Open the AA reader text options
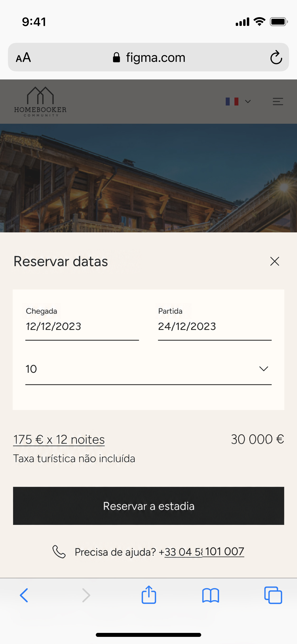This screenshot has width=297, height=644. (23, 57)
